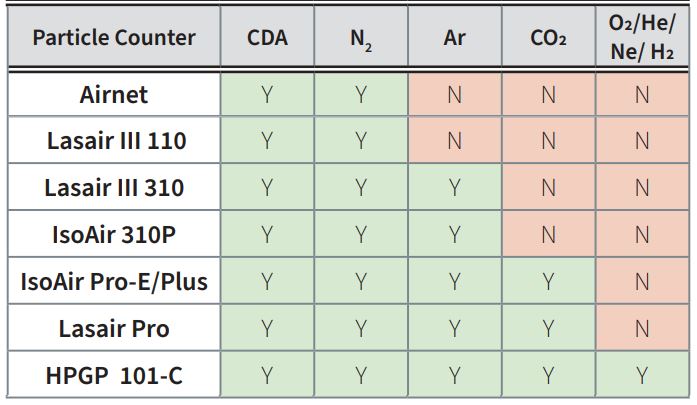Select the IsoAir 310P row label

[114, 235]
